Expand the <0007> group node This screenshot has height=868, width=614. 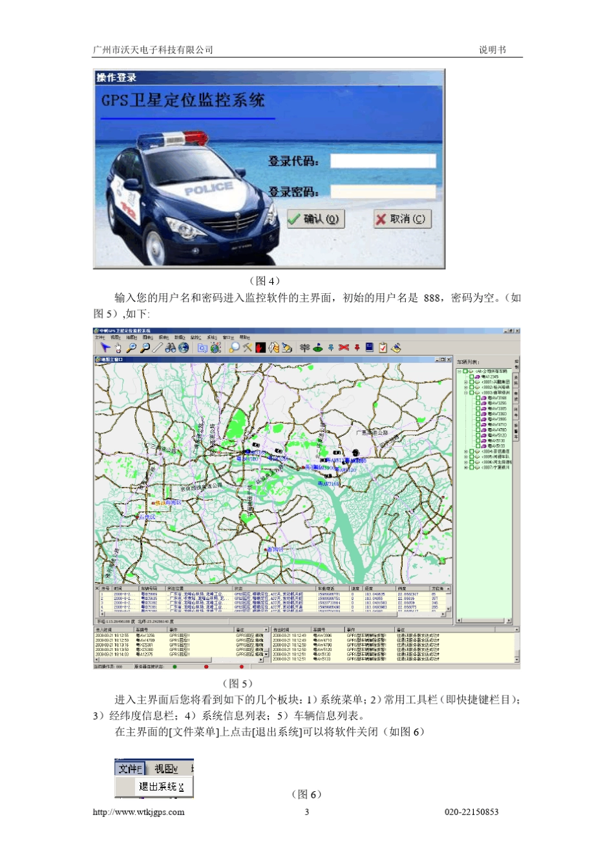pos(465,468)
